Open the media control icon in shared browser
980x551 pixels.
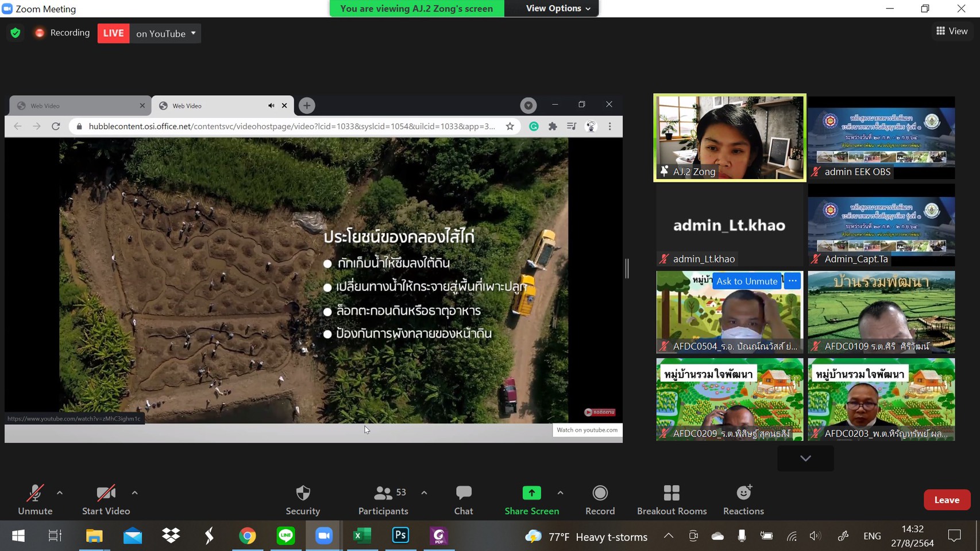coord(572,126)
